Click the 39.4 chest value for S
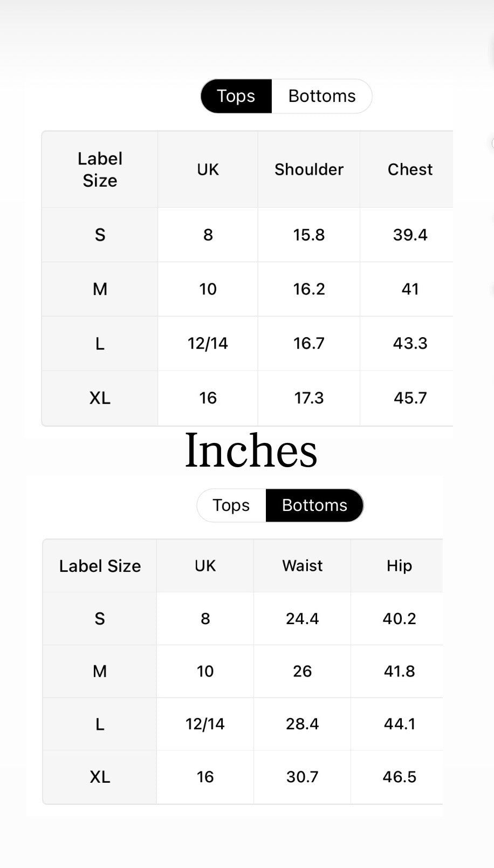Viewport: 494px width, 868px height. (410, 235)
